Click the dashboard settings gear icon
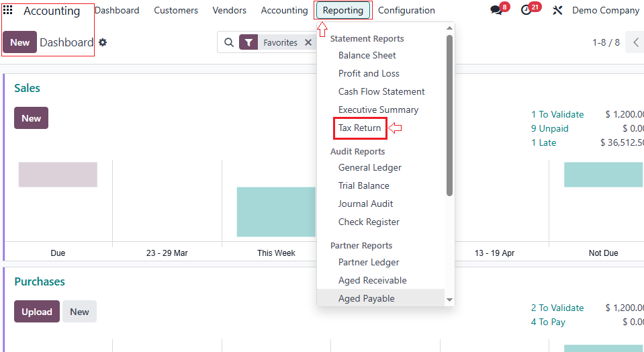 click(103, 42)
